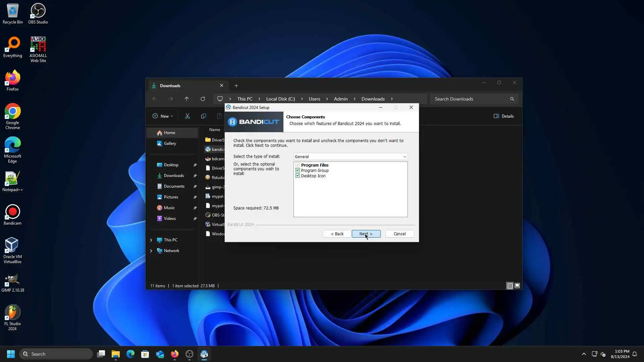Click the < Back button
This screenshot has width=644, height=362.
point(337,234)
